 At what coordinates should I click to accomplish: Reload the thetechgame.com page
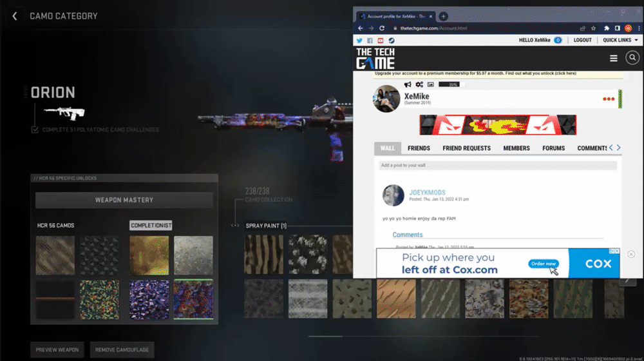(382, 28)
